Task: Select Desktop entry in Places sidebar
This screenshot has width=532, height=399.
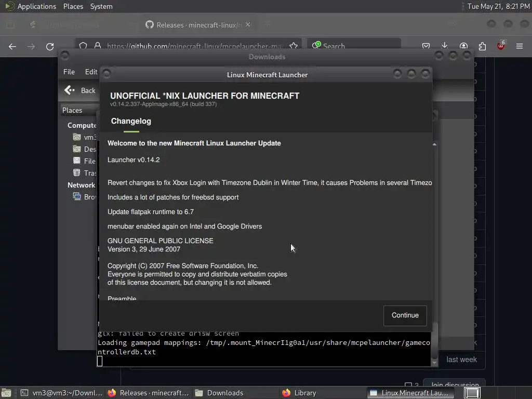Action: tap(85, 149)
